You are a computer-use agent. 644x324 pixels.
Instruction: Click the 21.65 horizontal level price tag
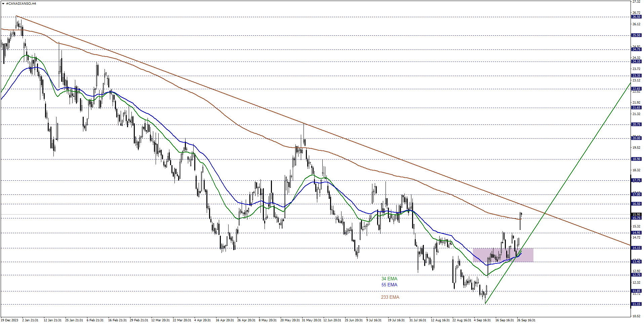pyautogui.click(x=636, y=108)
